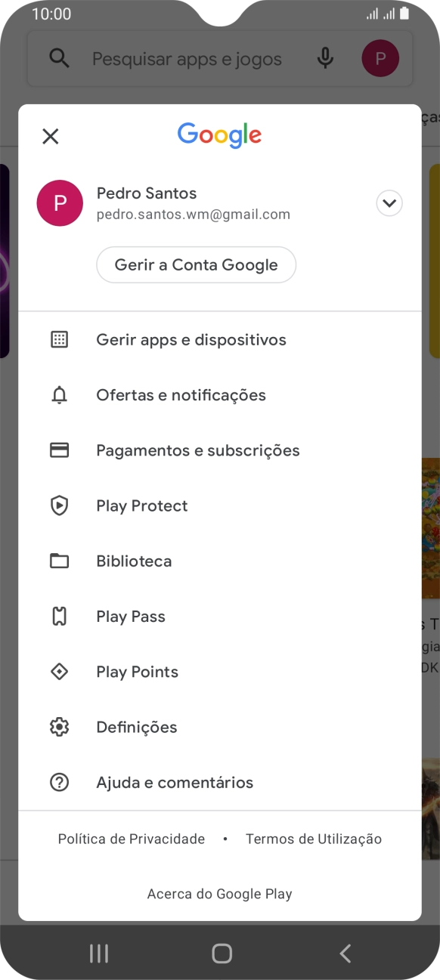This screenshot has width=440, height=980.
Task: Open Termos de Utilização
Action: point(313,839)
